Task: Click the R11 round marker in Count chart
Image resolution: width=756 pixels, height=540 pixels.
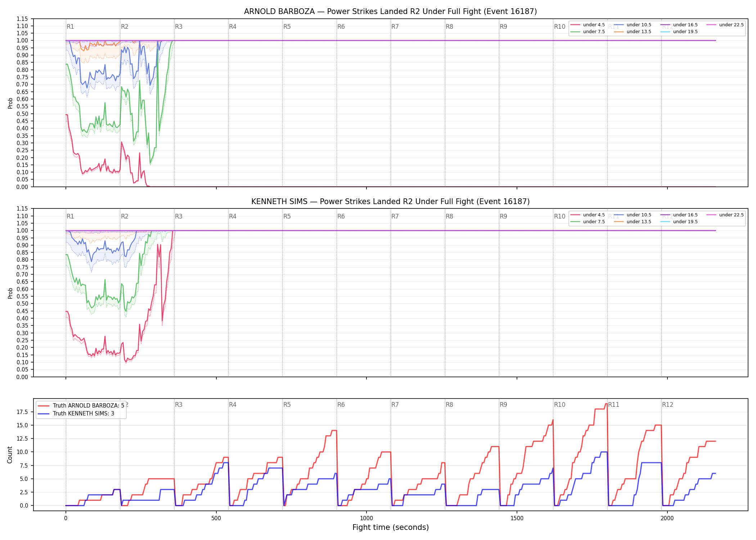Action: coord(614,405)
